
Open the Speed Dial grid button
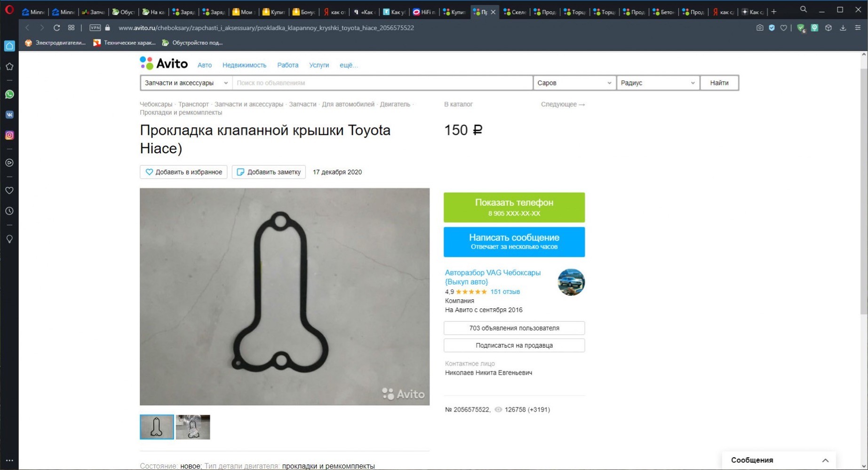pos(71,28)
